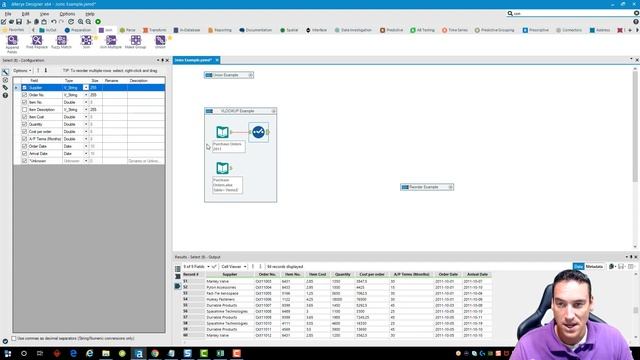This screenshot has height=360, width=640.
Task: Enable the use commas as decimal separators checkbox
Action: pos(14,338)
